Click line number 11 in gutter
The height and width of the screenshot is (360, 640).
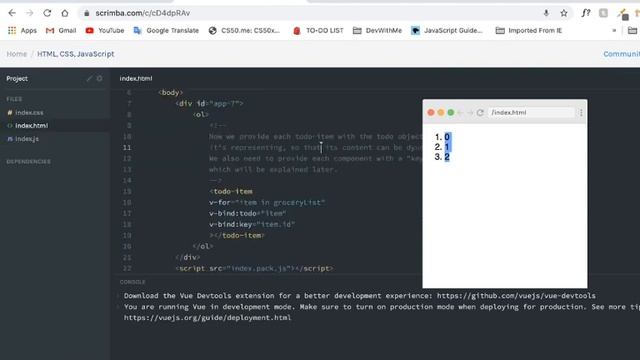click(127, 148)
